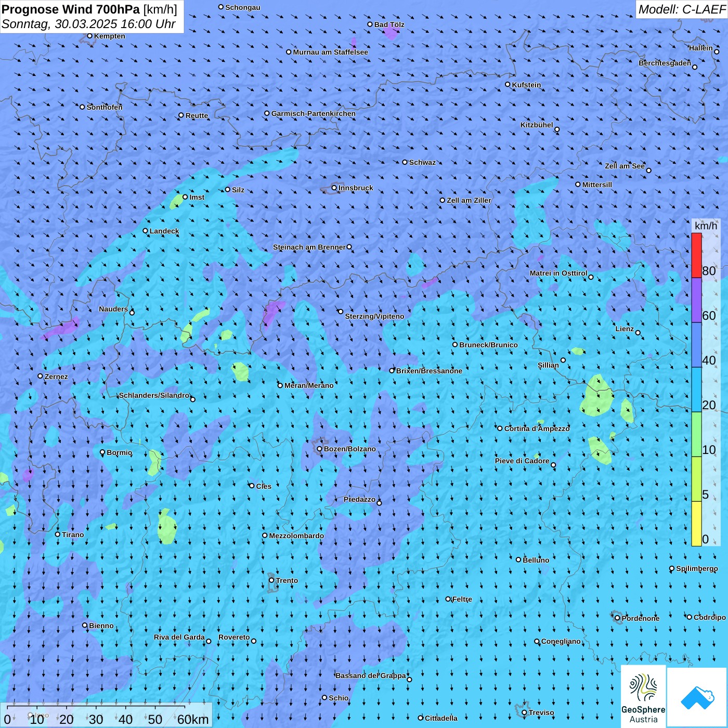Click the Bozen/Bolzano city marker
This screenshot has height=728, width=728.
[320, 449]
